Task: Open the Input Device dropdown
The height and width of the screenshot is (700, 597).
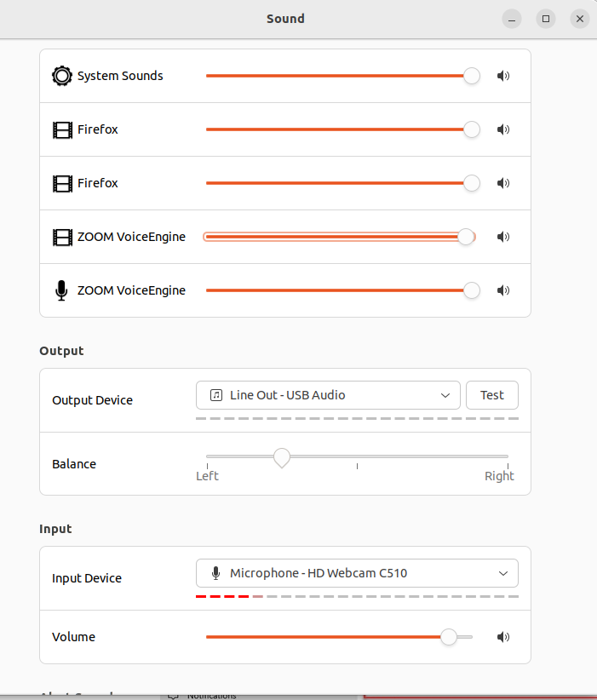Action: (357, 573)
